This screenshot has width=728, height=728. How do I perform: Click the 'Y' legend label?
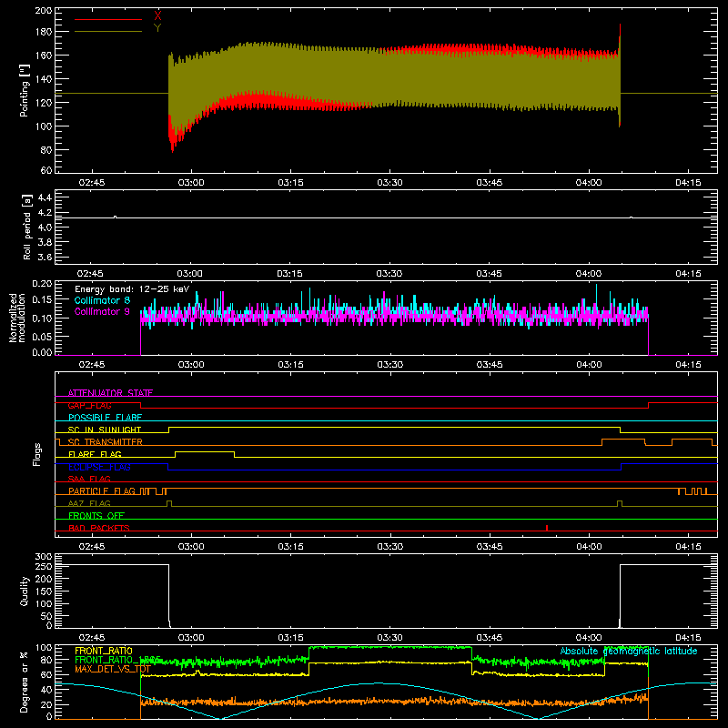tap(157, 28)
